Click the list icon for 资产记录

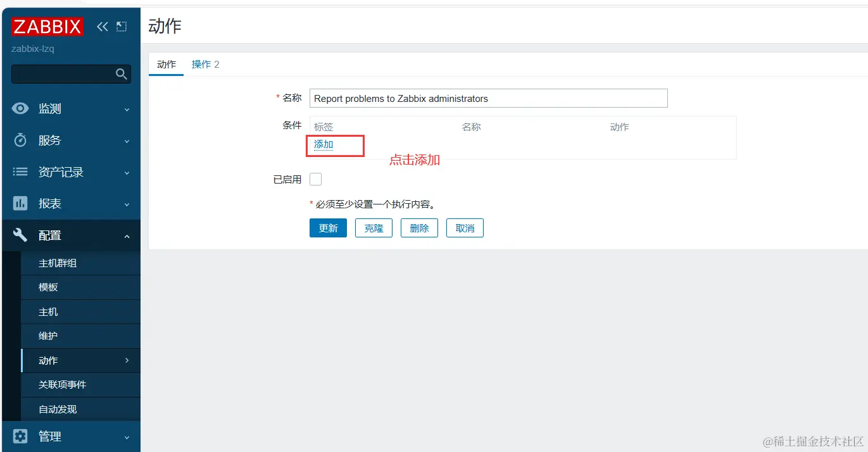[x=20, y=172]
